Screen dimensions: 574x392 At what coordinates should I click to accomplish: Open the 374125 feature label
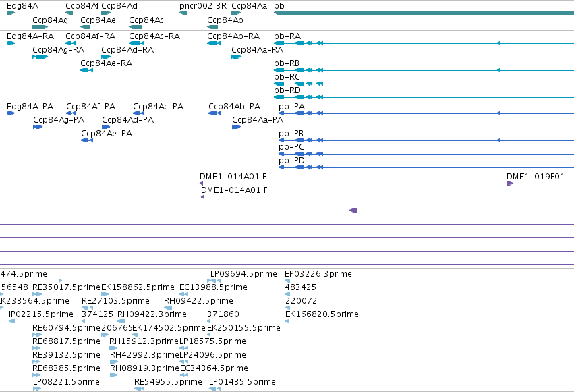tap(97, 314)
